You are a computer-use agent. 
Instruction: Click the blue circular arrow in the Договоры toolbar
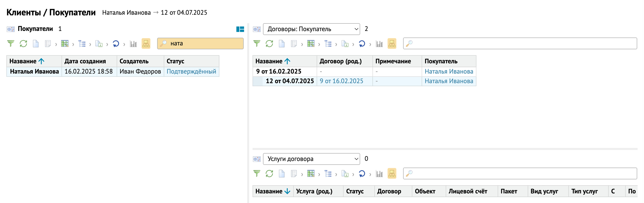(362, 44)
